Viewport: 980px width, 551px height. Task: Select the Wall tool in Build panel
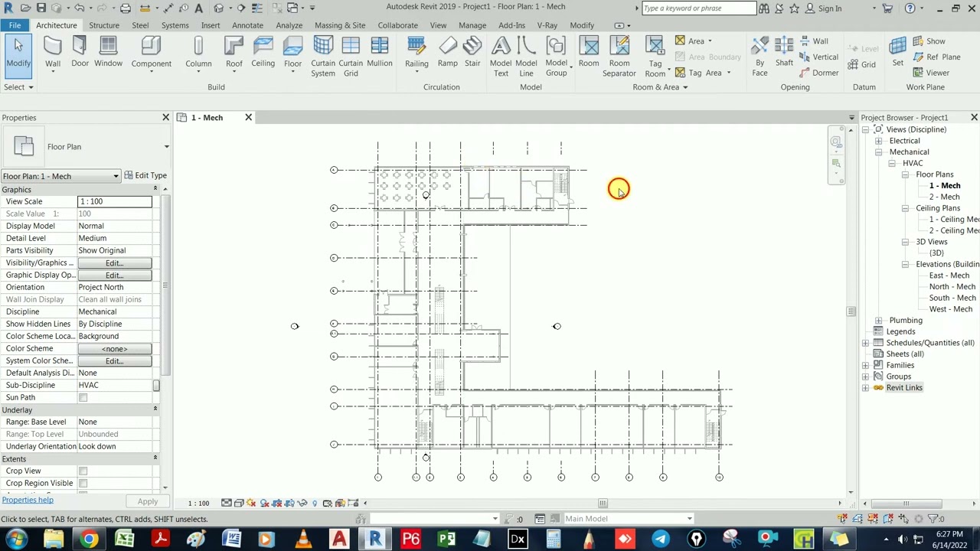point(53,54)
